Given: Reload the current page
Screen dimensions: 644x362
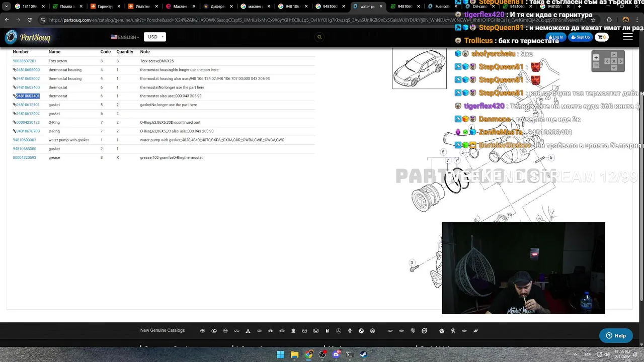Looking at the screenshot, I should [x=30, y=20].
